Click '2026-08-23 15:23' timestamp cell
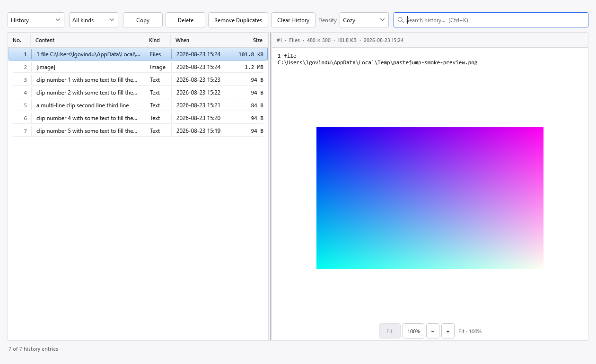The width and height of the screenshot is (596, 364). [198, 80]
